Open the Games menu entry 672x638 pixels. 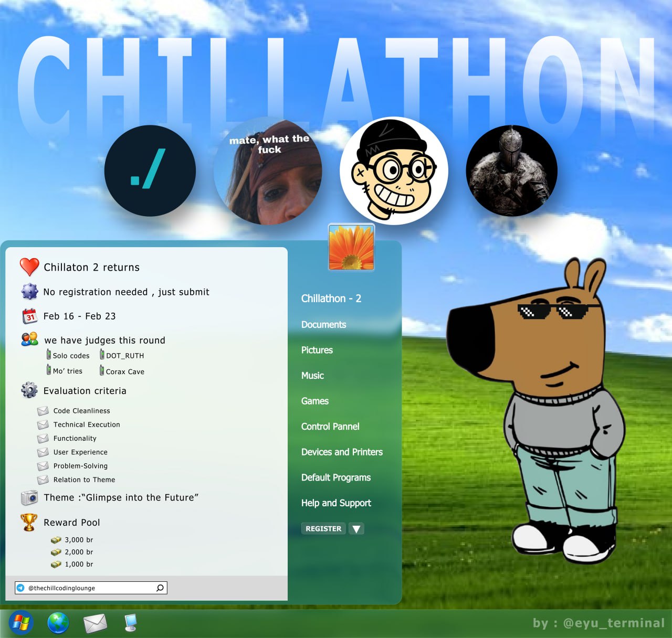click(x=315, y=401)
